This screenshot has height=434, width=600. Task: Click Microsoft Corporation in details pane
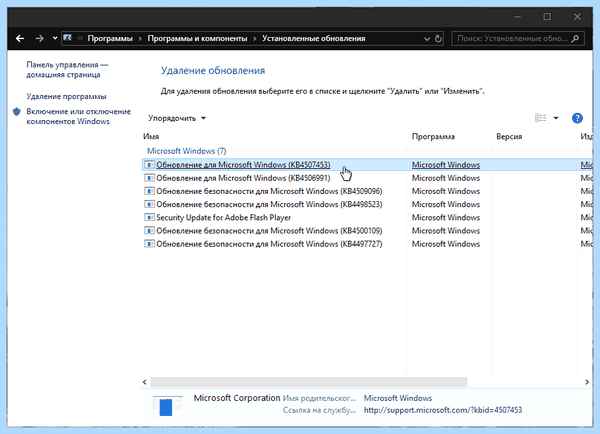point(237,398)
